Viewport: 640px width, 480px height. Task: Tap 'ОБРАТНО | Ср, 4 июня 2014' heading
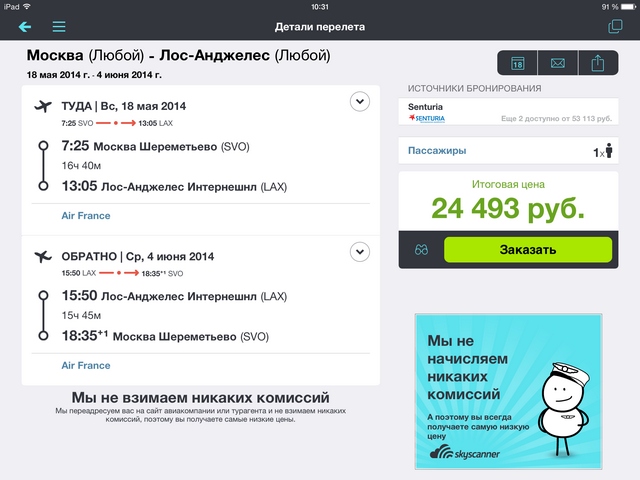point(138,256)
